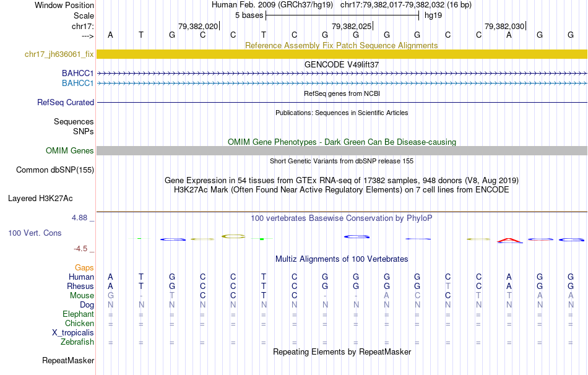588x375 pixels.
Task: Click Repeating Elements by RepeatMasker title
Action: [x=342, y=351]
